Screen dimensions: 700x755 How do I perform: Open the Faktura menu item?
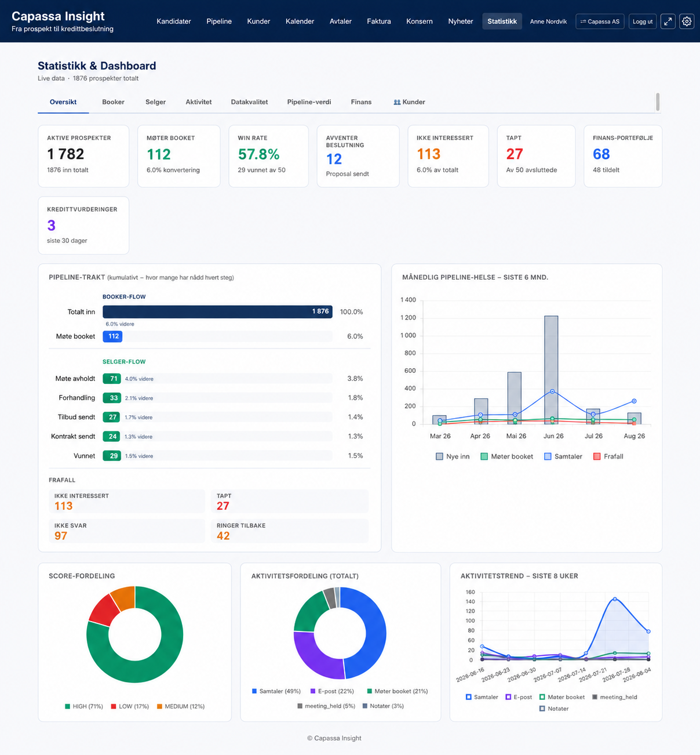(x=379, y=21)
